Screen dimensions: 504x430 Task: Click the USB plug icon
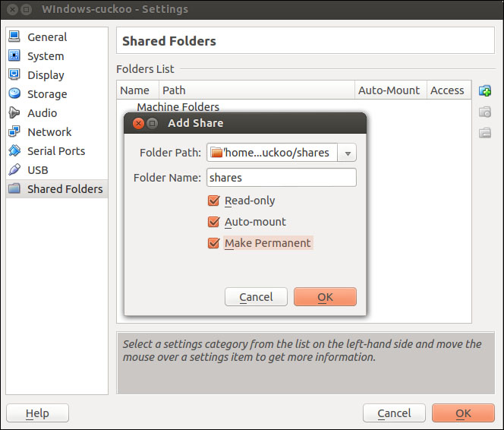coord(14,169)
